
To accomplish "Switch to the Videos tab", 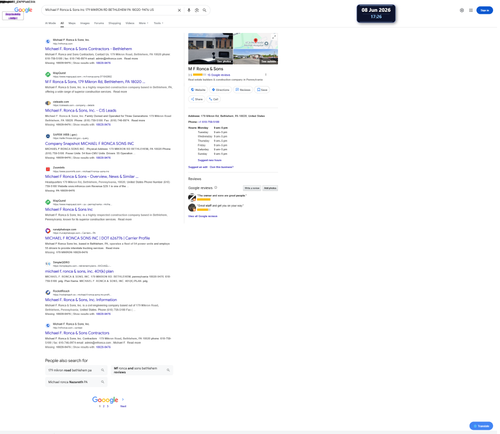I will coord(130,23).
